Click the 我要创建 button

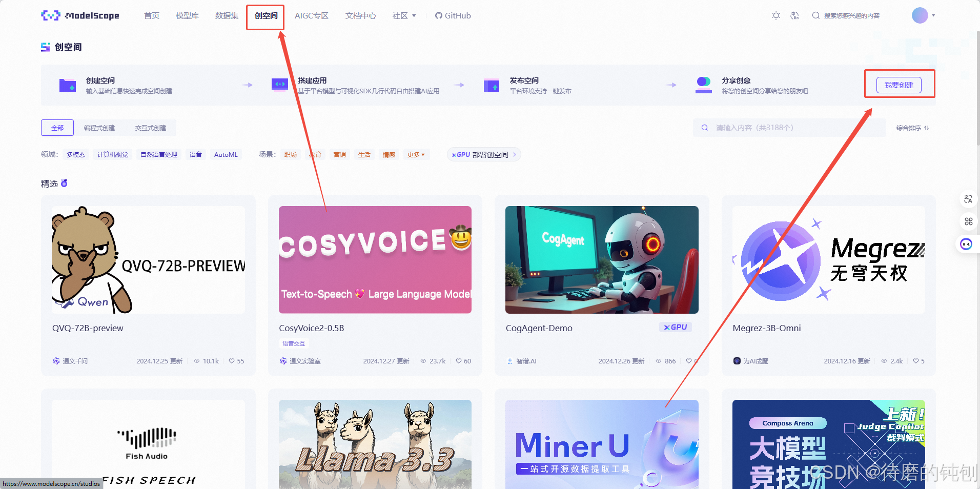tap(899, 85)
